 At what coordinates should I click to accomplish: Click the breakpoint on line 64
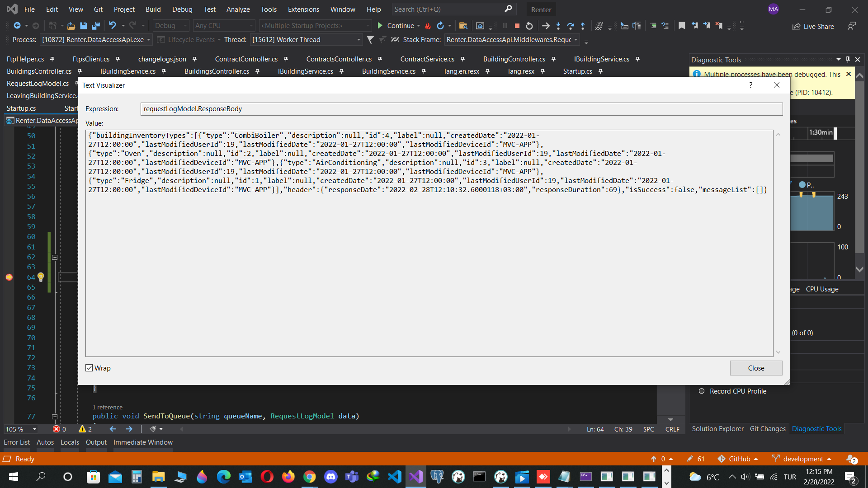(x=9, y=277)
